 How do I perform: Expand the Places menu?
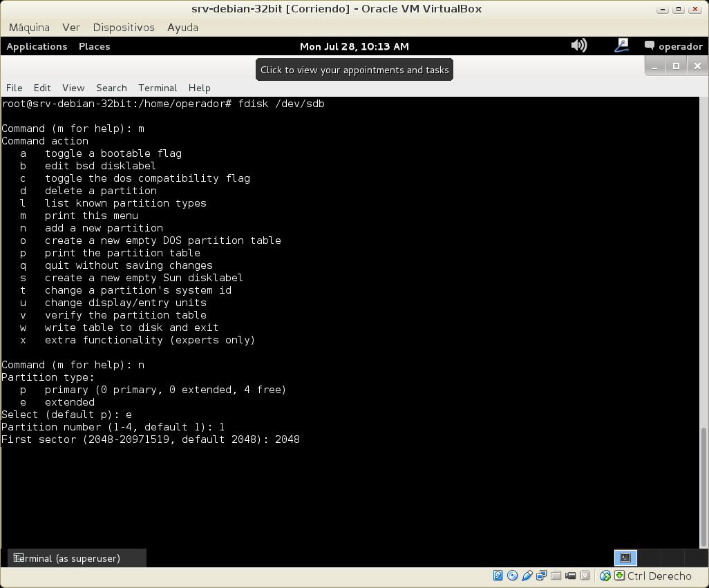point(95,46)
